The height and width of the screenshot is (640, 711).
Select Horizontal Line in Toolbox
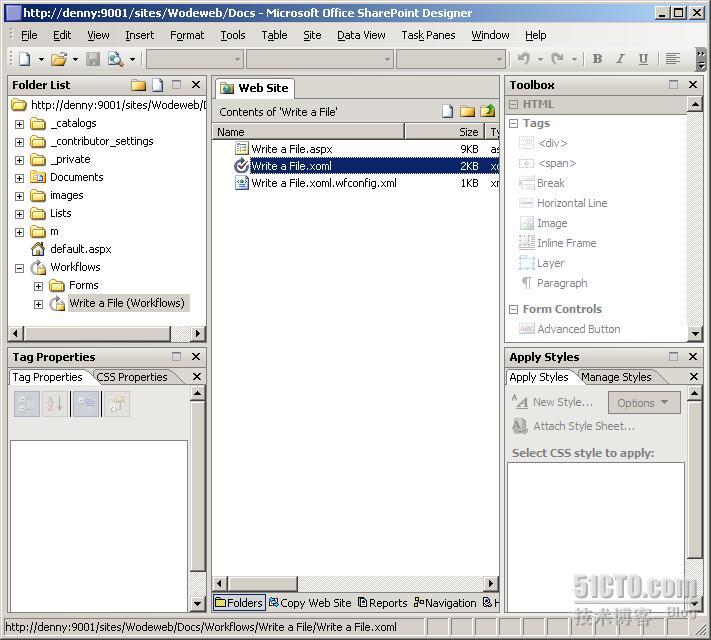pyautogui.click(x=572, y=203)
